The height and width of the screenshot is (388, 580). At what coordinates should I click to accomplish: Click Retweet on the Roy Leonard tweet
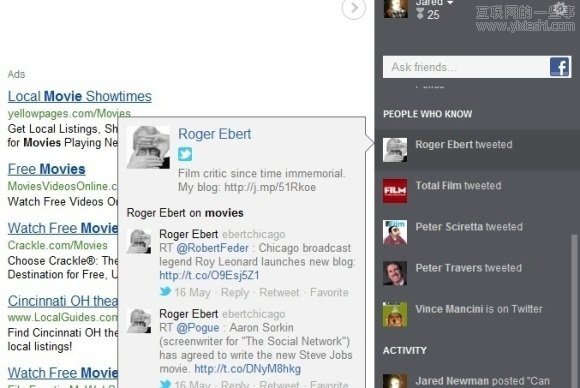pos(279,293)
